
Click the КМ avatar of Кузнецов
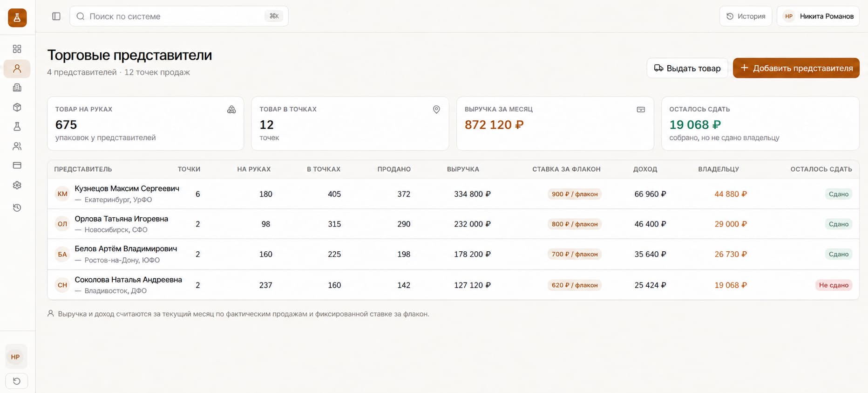point(62,194)
